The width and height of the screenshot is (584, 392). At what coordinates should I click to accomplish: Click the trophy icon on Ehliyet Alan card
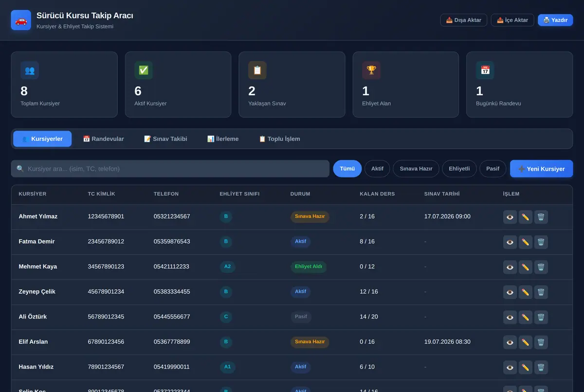(x=371, y=70)
